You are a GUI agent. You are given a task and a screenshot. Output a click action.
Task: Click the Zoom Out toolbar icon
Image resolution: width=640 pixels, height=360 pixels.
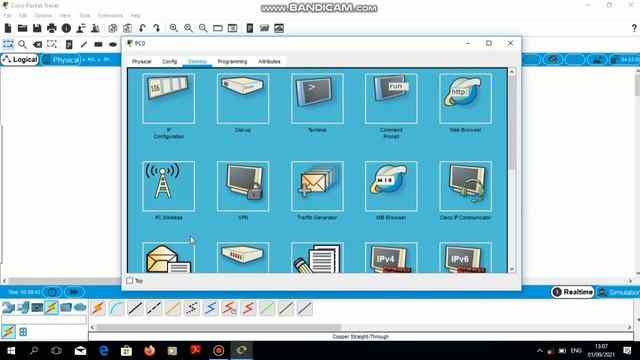[203, 28]
